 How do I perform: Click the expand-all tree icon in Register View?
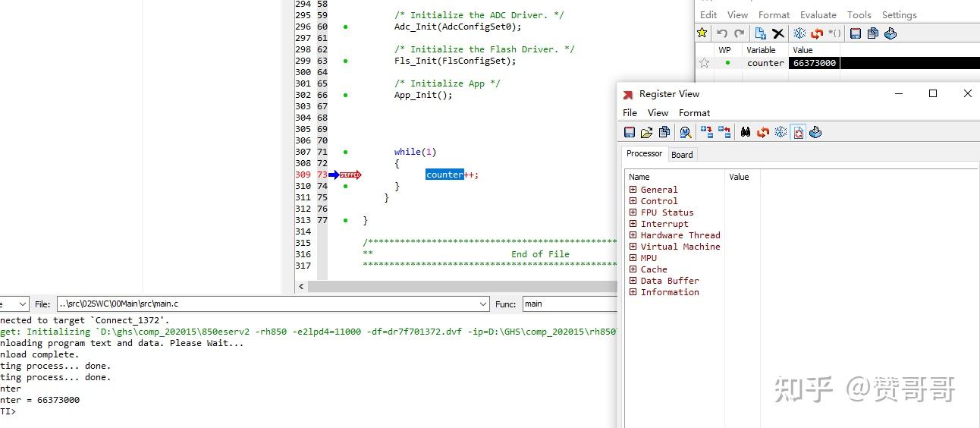click(707, 132)
